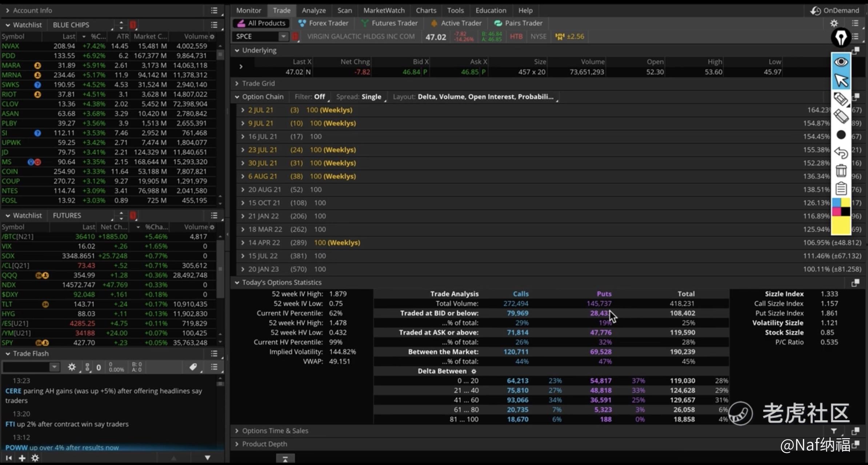Image resolution: width=868 pixels, height=465 pixels.
Task: Pick the large yellow current color swatch
Action: [x=841, y=225]
